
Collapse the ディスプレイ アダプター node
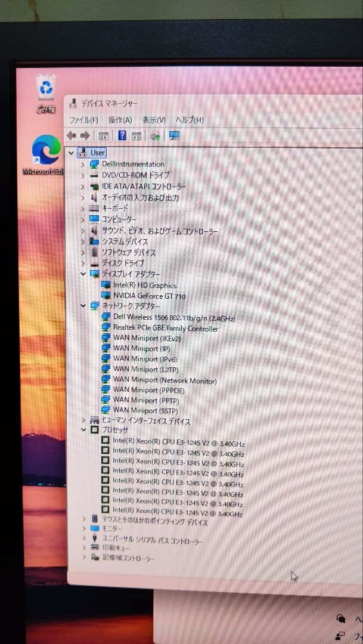tap(83, 274)
